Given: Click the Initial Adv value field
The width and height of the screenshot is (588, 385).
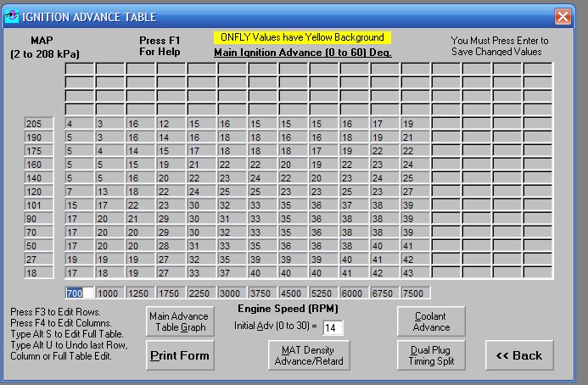Looking at the screenshot, I should click(333, 327).
